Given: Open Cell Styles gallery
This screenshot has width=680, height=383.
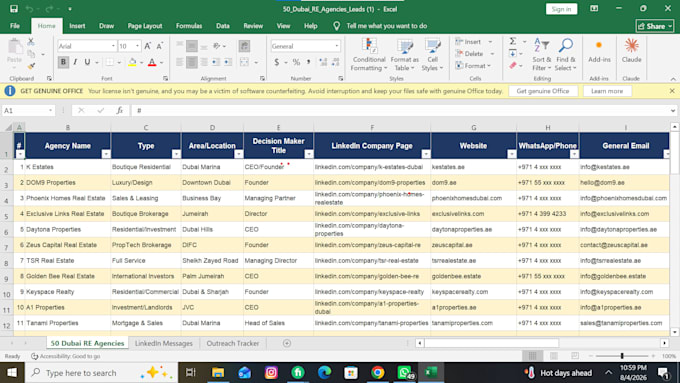Looking at the screenshot, I should [432, 55].
